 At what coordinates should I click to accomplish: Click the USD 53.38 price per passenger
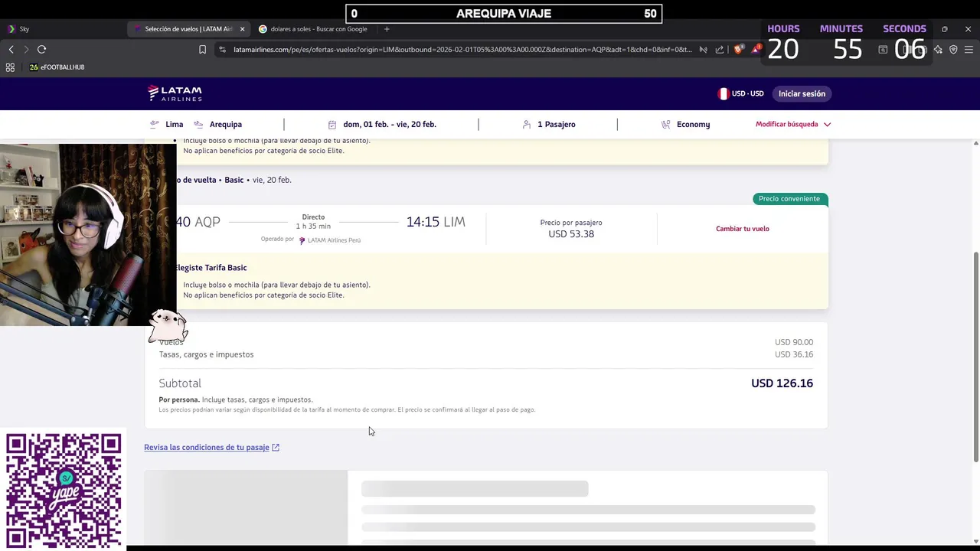(x=571, y=234)
